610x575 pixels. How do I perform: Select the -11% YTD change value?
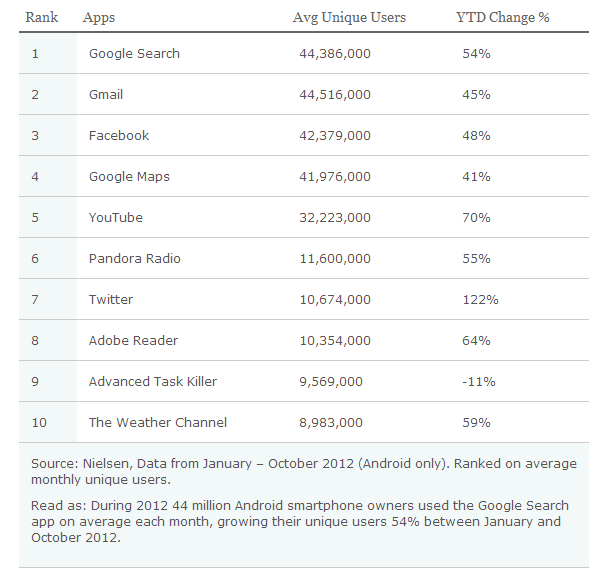pyautogui.click(x=476, y=381)
